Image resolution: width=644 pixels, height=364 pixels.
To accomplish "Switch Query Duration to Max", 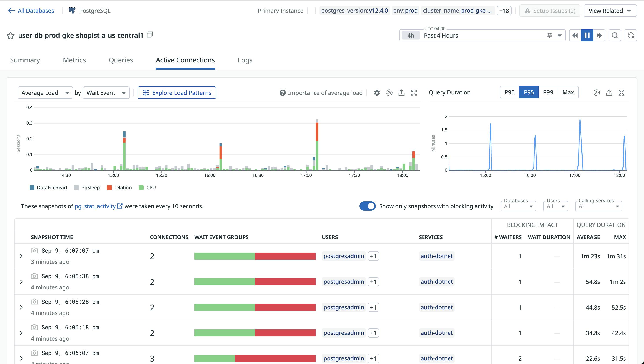I will coord(568,92).
